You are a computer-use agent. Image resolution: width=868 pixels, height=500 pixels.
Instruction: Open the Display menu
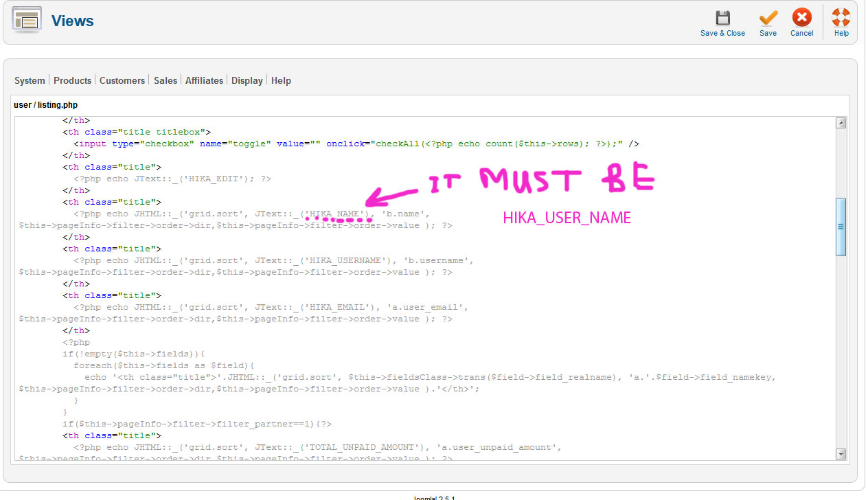[247, 80]
